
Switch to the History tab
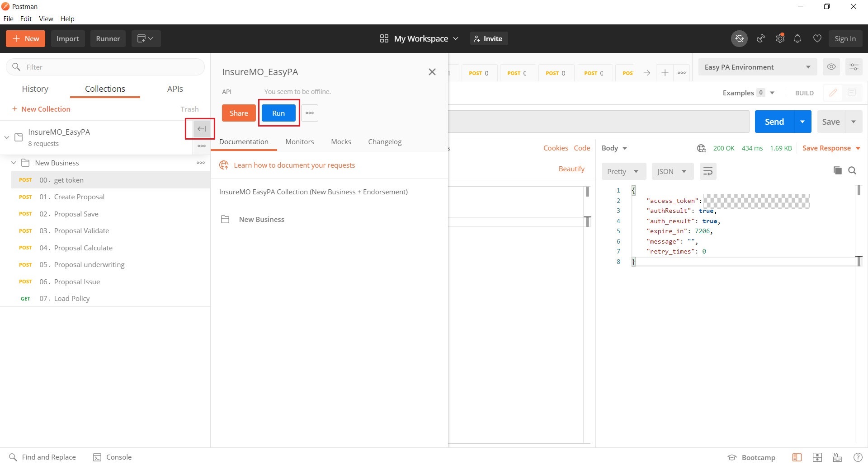35,89
